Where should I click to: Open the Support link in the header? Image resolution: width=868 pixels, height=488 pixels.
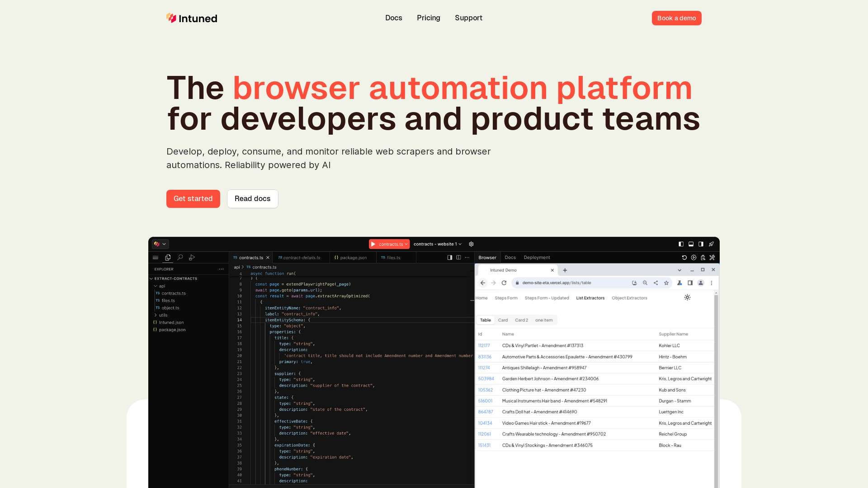(468, 18)
